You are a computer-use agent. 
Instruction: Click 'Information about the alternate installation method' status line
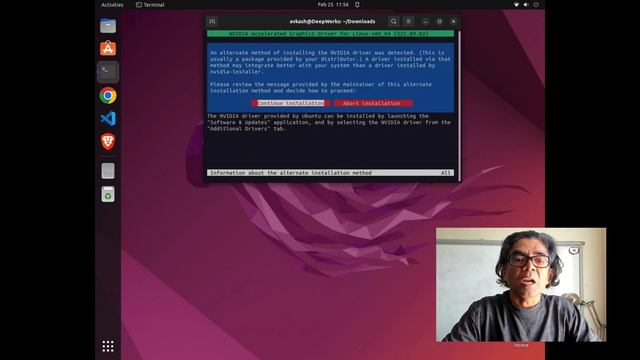[x=330, y=173]
